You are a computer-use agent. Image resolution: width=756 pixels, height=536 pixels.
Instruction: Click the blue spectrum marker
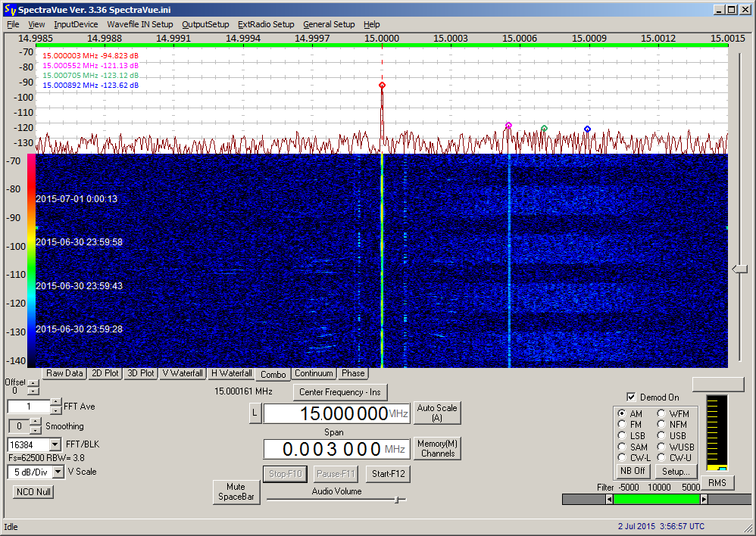pyautogui.click(x=587, y=129)
